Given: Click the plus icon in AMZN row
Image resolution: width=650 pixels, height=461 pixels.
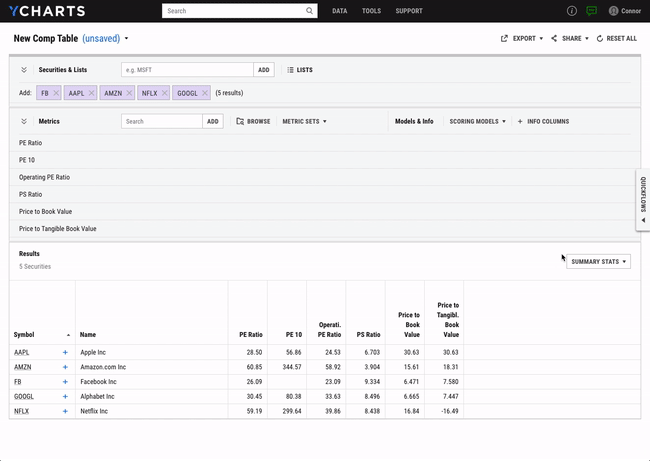Looking at the screenshot, I should 65,367.
